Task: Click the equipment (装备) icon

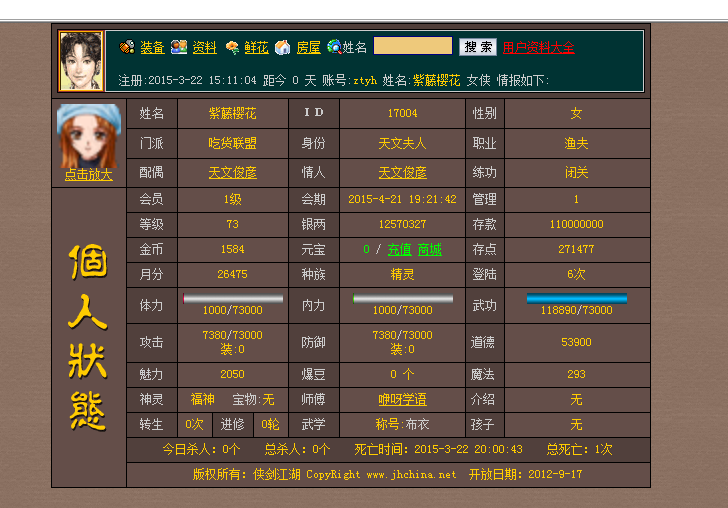Action: pos(127,47)
